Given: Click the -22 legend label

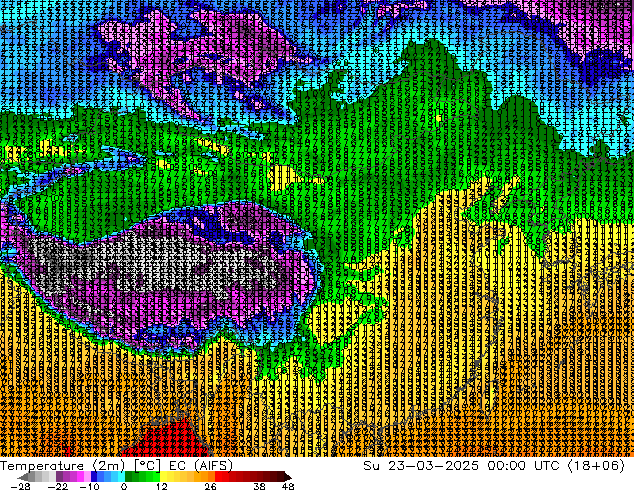Looking at the screenshot, I should (x=58, y=486).
